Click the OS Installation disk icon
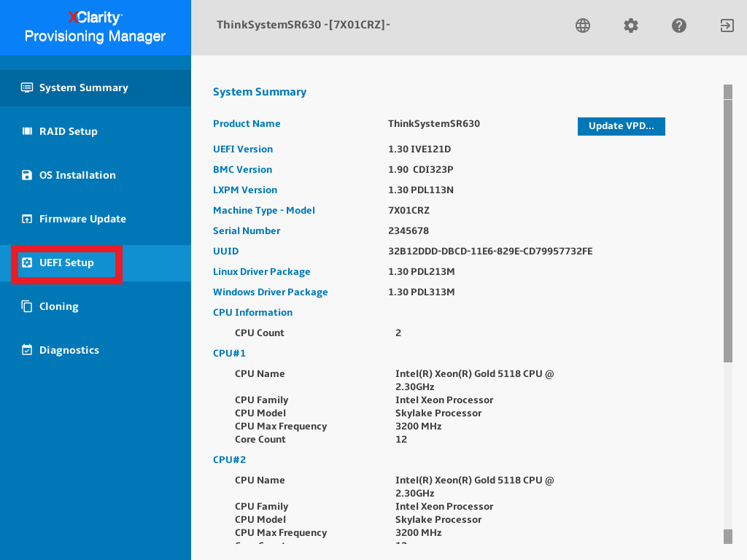The image size is (747, 560). (27, 175)
